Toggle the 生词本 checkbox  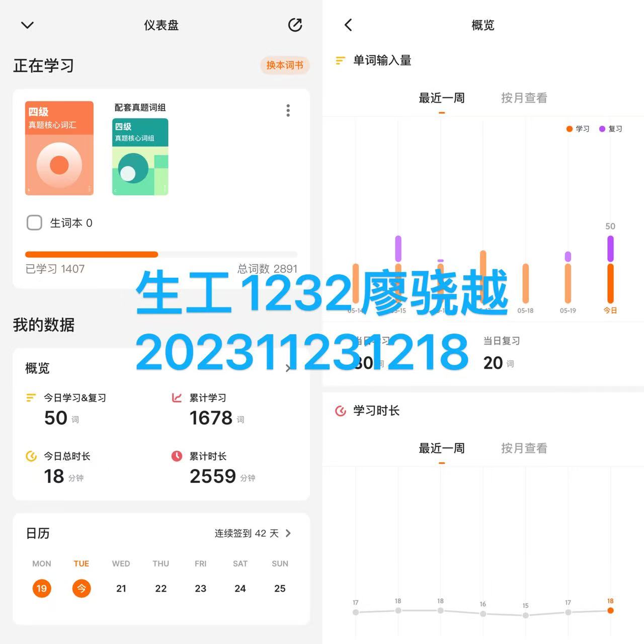point(34,223)
